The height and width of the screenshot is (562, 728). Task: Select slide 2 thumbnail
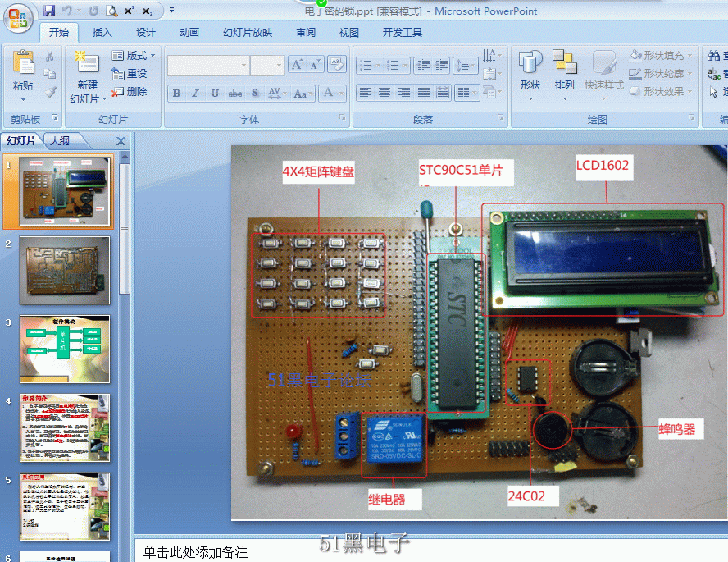(65, 270)
